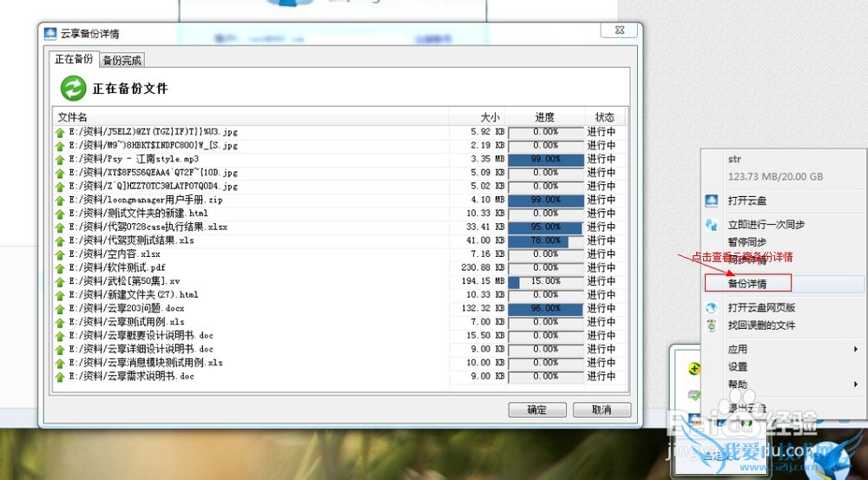Click 进行中 status for 云享需求说明书.doc

pyautogui.click(x=602, y=377)
